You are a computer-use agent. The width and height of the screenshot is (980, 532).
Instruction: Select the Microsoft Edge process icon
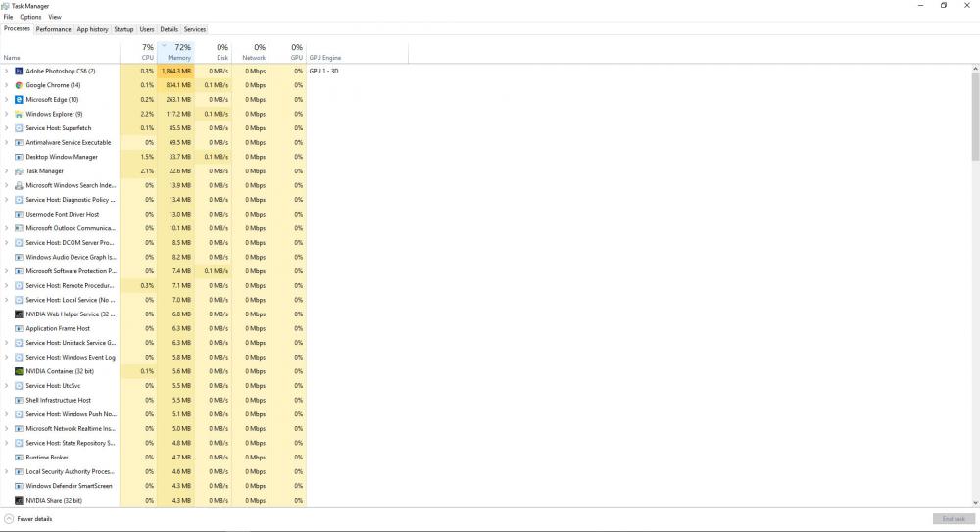point(19,100)
